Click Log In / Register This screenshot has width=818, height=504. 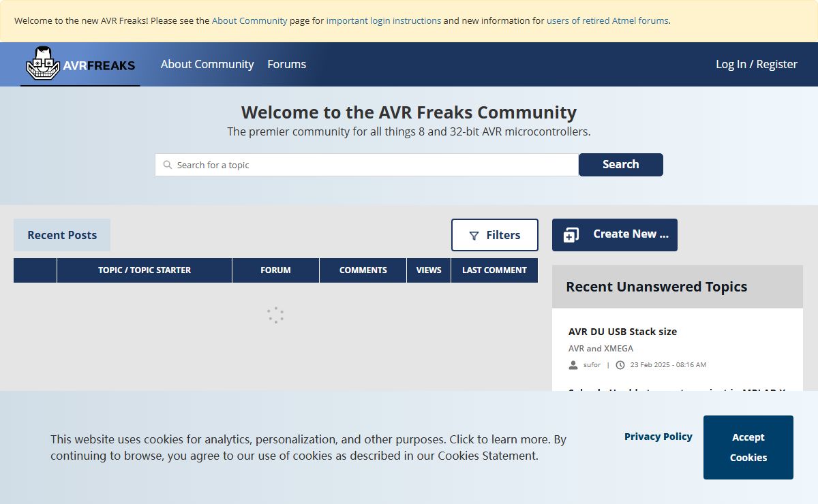[757, 64]
